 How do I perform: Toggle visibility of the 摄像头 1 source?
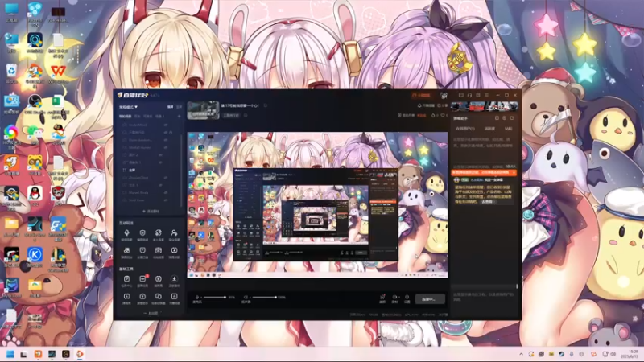[x=160, y=162]
